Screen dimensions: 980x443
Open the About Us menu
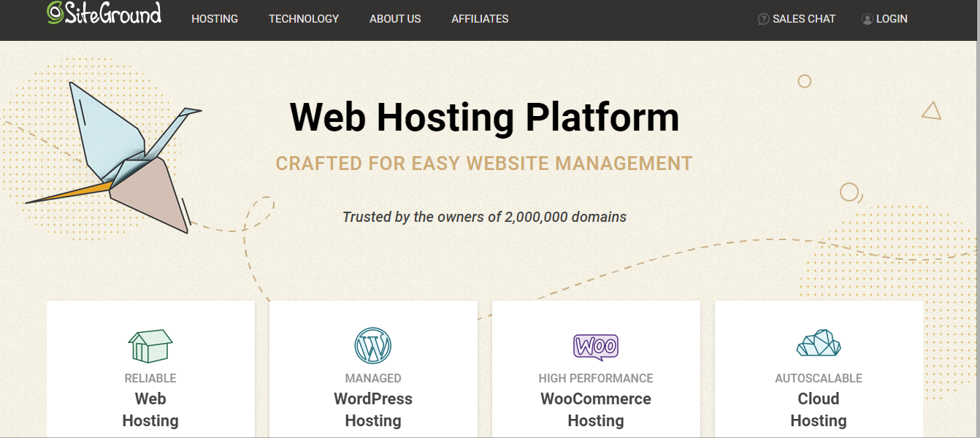[x=395, y=19]
